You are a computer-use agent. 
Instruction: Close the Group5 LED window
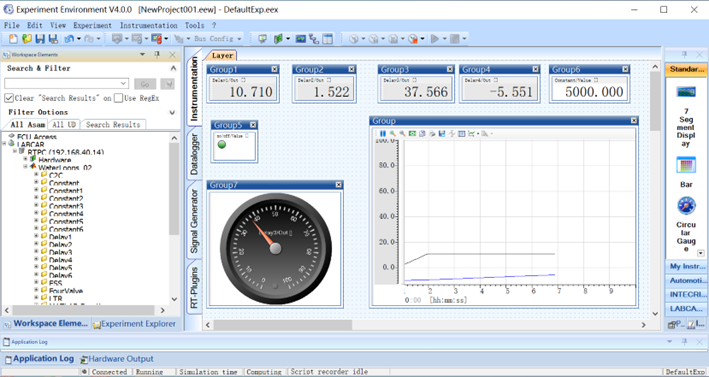coord(253,125)
